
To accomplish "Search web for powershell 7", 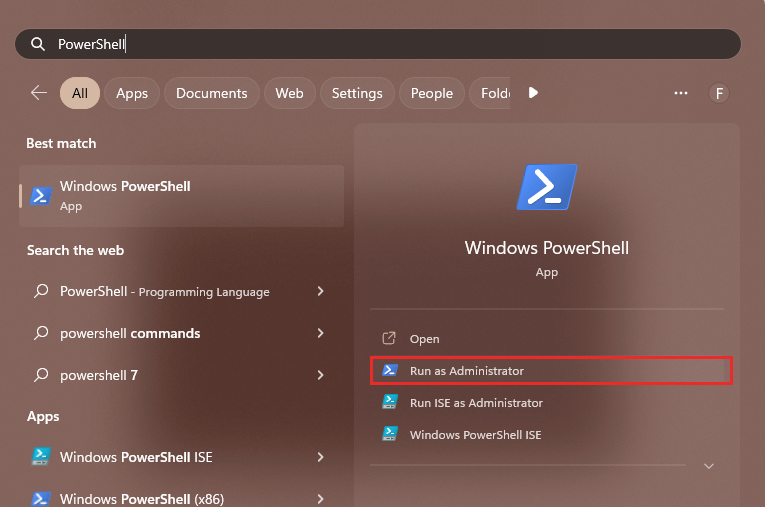I will pos(99,375).
